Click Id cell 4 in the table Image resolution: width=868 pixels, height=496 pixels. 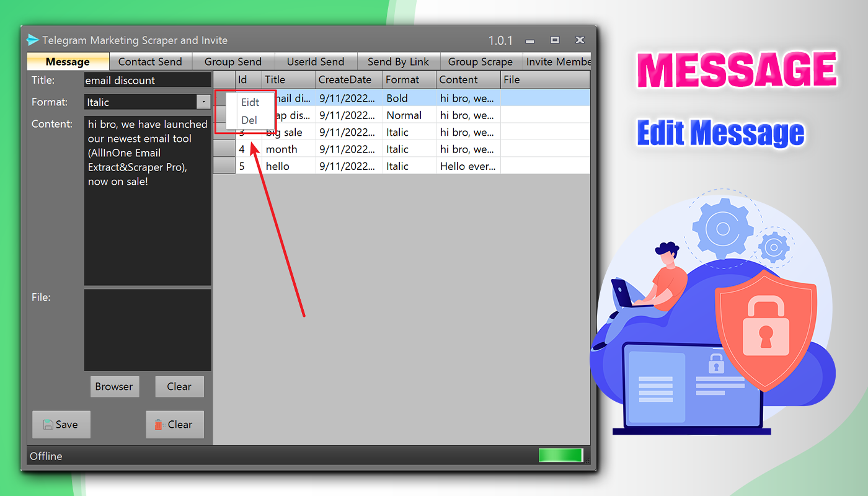[249, 149]
